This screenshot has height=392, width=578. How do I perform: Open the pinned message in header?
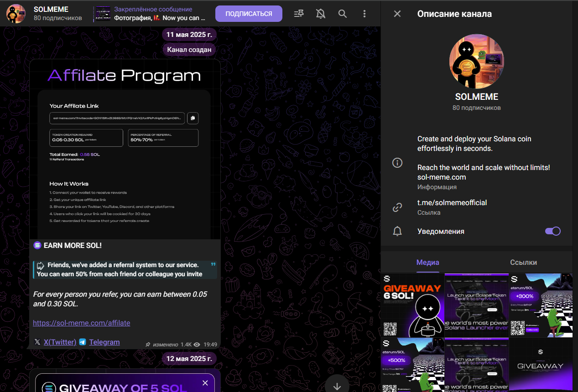coord(151,14)
